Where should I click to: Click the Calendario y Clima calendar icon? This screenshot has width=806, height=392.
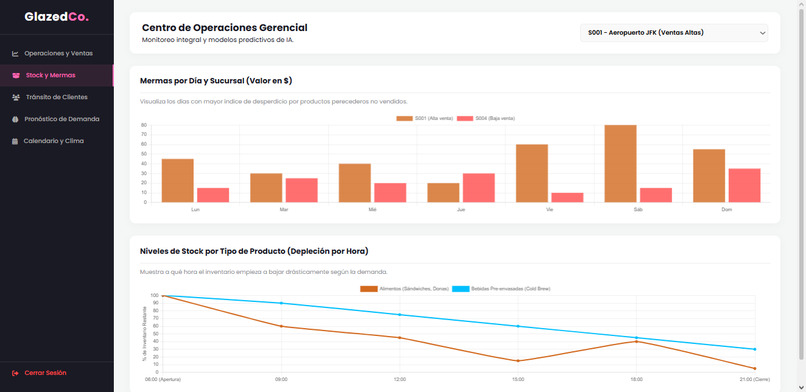(x=15, y=141)
